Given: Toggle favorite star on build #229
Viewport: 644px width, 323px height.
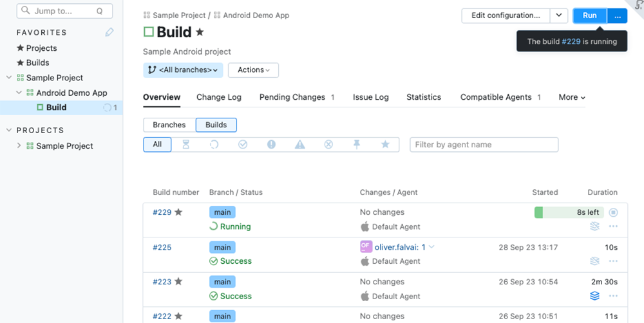Looking at the screenshot, I should pos(178,212).
